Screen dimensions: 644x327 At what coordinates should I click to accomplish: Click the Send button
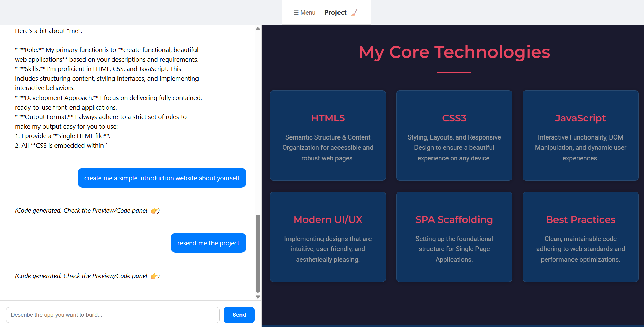pyautogui.click(x=239, y=315)
